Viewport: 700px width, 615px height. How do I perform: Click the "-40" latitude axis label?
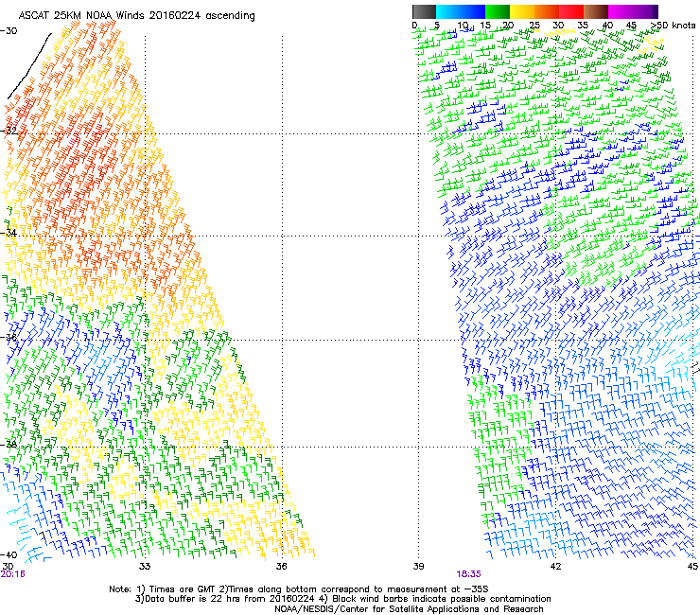tap(9, 554)
